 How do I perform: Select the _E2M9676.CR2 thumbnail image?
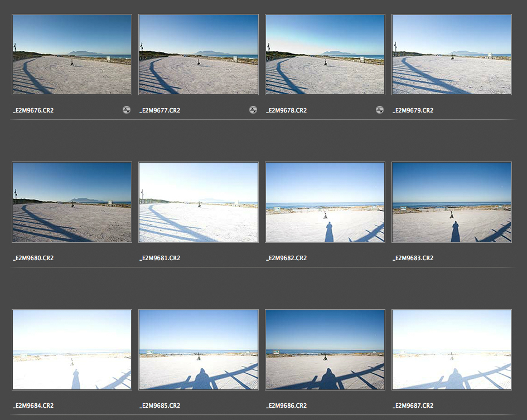coord(72,55)
